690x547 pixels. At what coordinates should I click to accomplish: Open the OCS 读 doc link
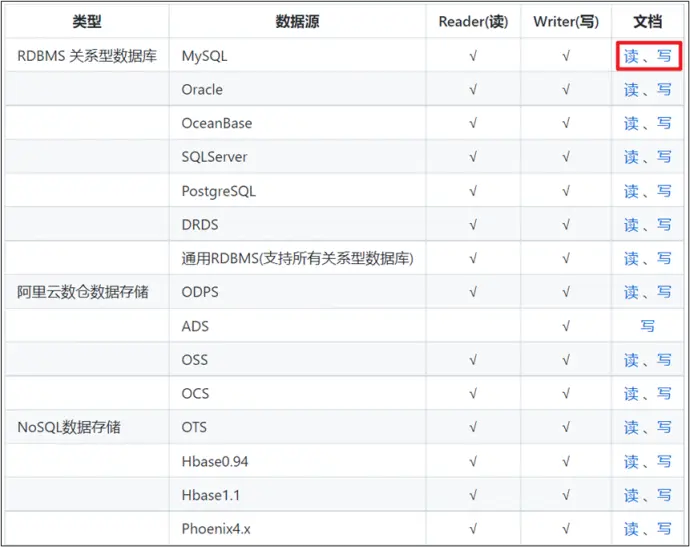pyautogui.click(x=631, y=393)
